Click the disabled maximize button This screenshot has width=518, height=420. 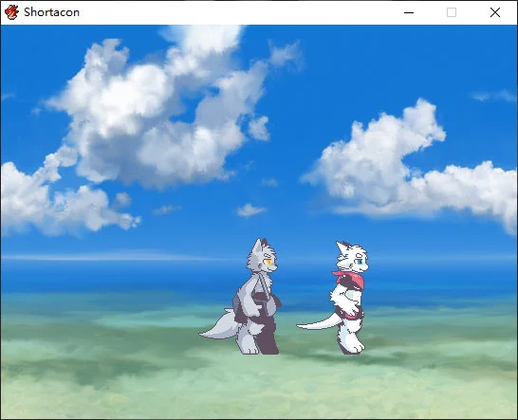pos(452,12)
